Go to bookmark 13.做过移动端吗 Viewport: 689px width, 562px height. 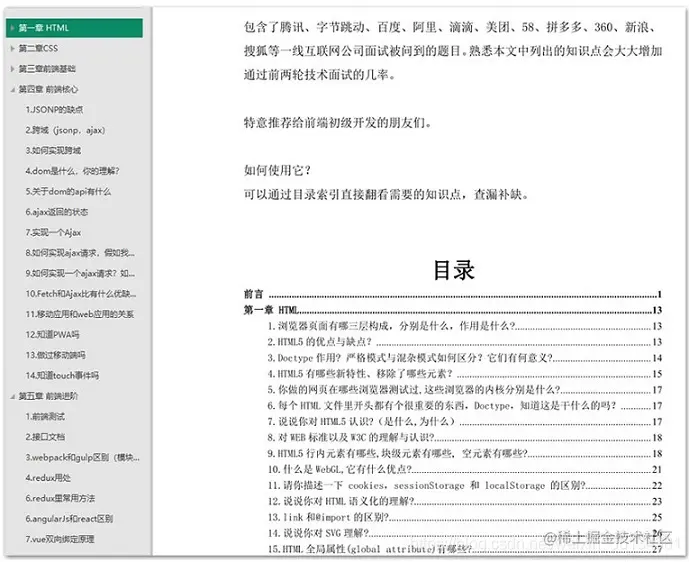click(55, 355)
